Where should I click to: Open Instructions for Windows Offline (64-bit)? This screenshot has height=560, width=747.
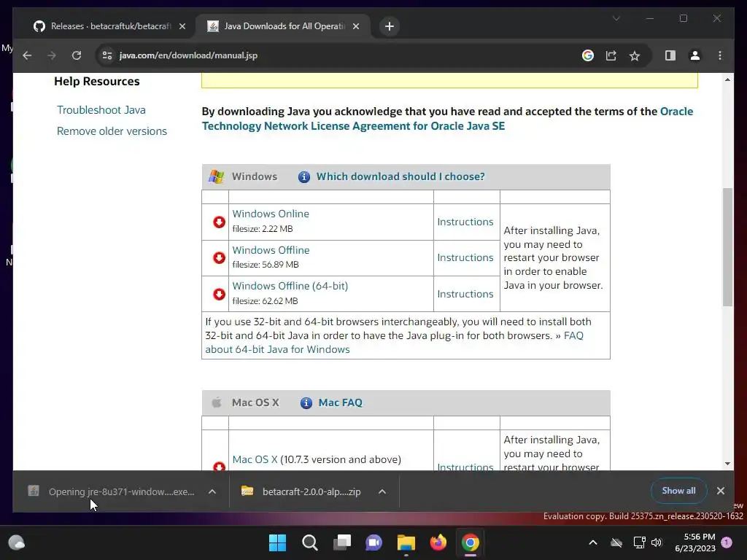(x=465, y=295)
